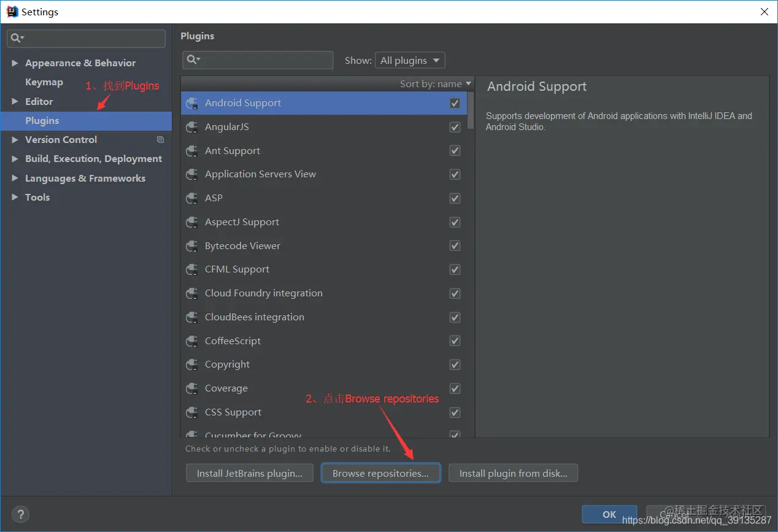Click the CloudBees integration plugin icon
Image resolution: width=778 pixels, height=532 pixels.
(192, 317)
